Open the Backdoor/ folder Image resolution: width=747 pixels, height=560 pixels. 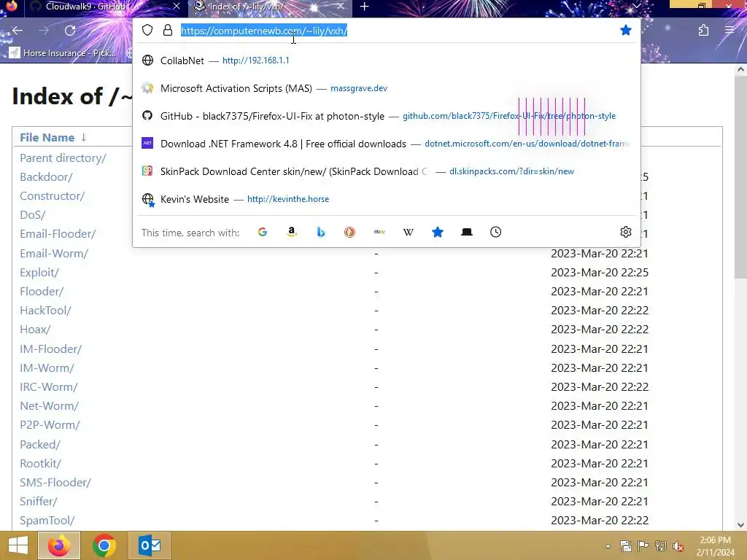46,176
